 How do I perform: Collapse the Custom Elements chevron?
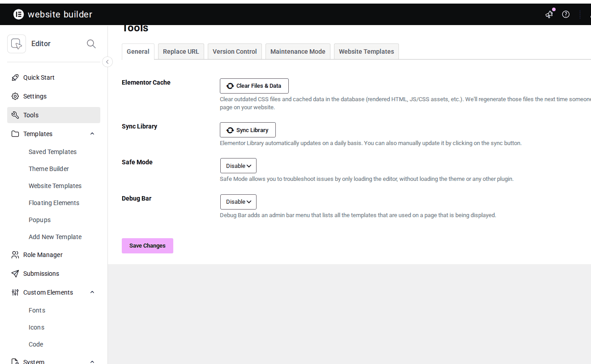[92, 292]
